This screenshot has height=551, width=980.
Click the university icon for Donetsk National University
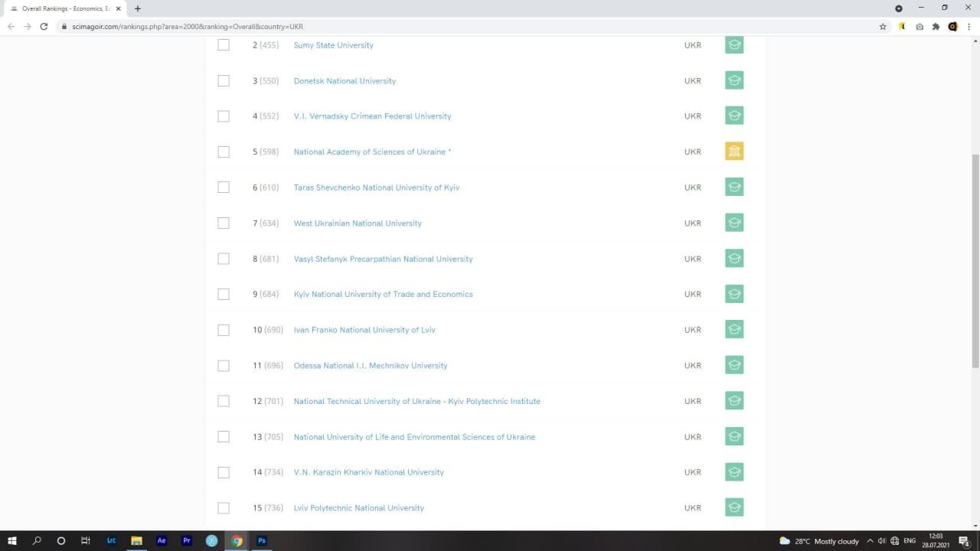(734, 80)
